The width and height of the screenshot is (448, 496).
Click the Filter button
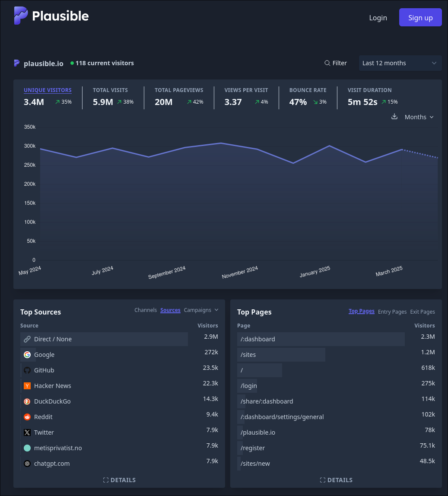[336, 63]
